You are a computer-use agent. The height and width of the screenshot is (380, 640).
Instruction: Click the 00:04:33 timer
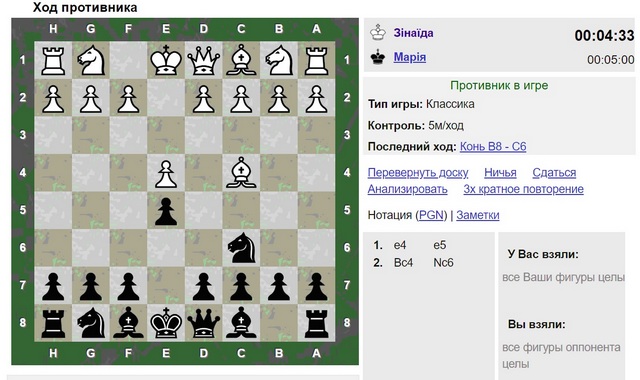coord(604,36)
